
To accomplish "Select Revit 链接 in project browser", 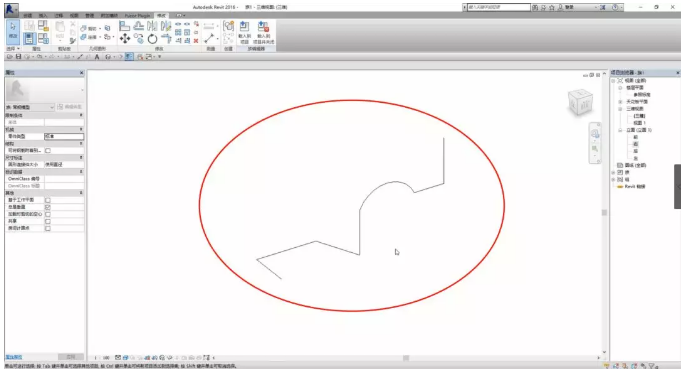I will coord(635,186).
